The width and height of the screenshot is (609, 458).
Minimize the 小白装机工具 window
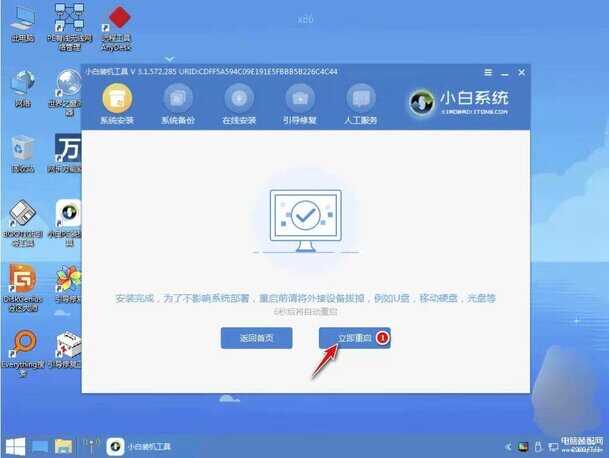click(505, 73)
